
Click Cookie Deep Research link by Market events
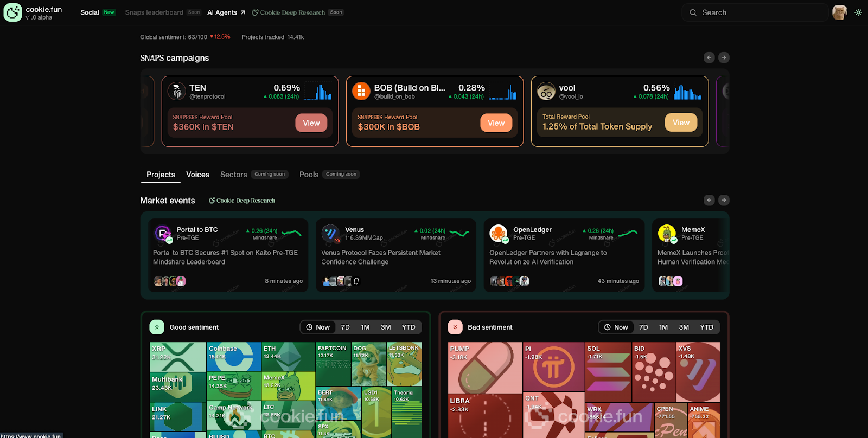pyautogui.click(x=242, y=201)
